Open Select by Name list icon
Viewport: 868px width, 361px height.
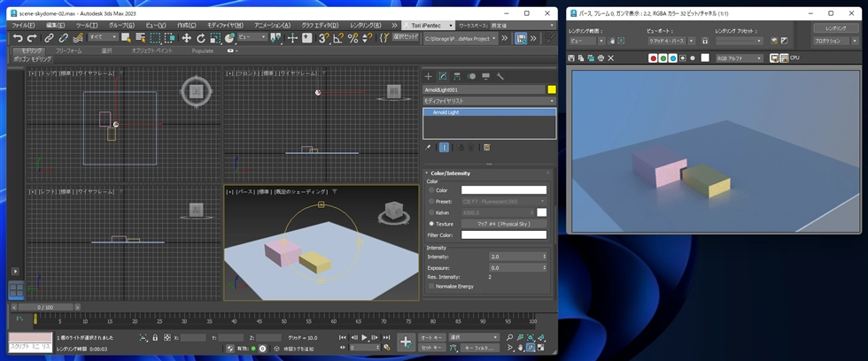pos(141,38)
